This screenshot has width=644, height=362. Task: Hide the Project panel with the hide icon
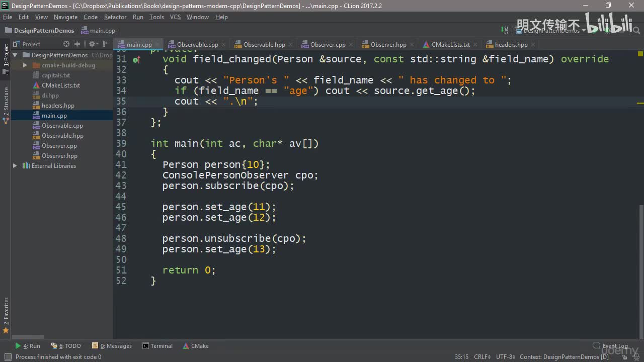(106, 44)
